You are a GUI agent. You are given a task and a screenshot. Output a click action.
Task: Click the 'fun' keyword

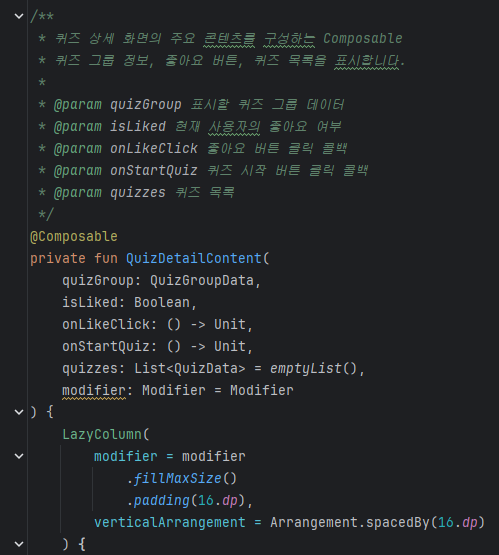(106, 258)
